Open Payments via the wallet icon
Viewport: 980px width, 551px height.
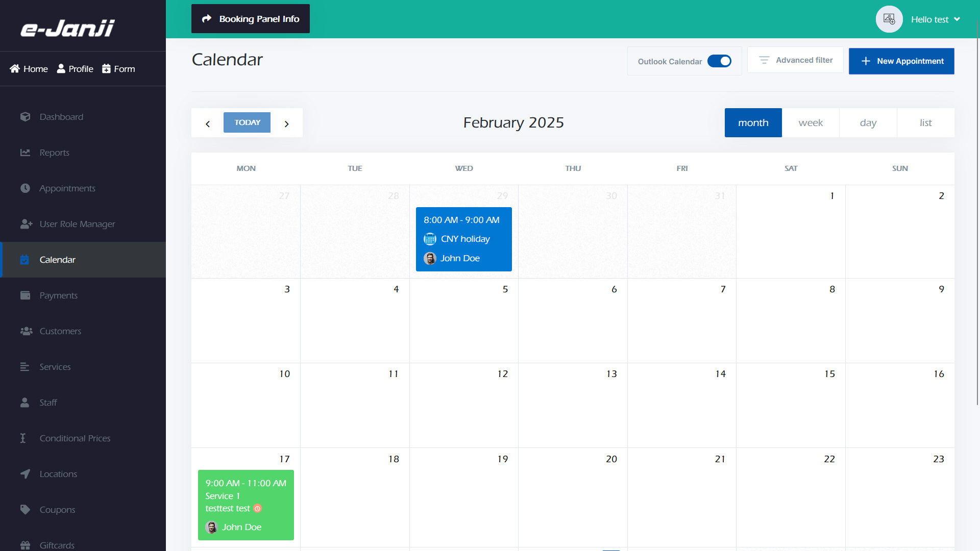click(x=25, y=295)
